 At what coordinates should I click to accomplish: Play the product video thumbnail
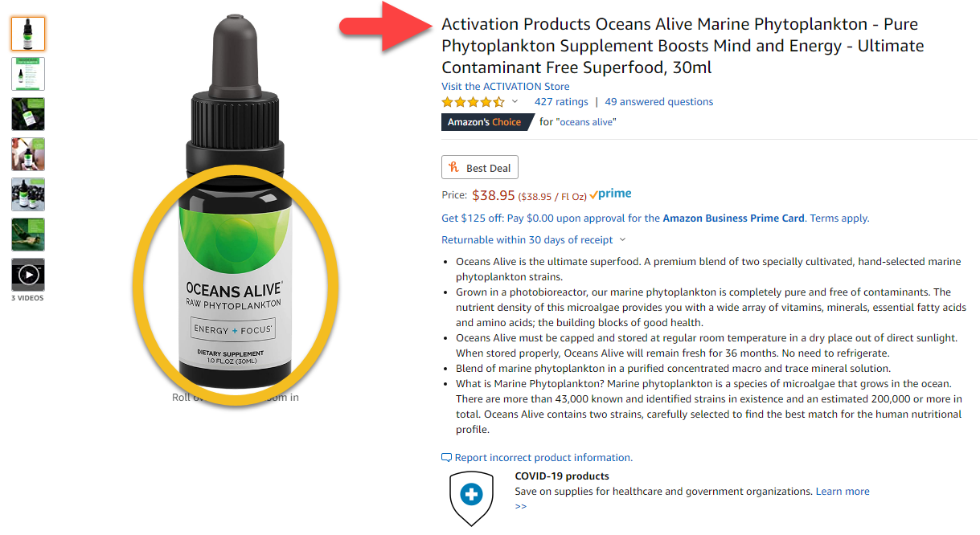click(x=28, y=275)
